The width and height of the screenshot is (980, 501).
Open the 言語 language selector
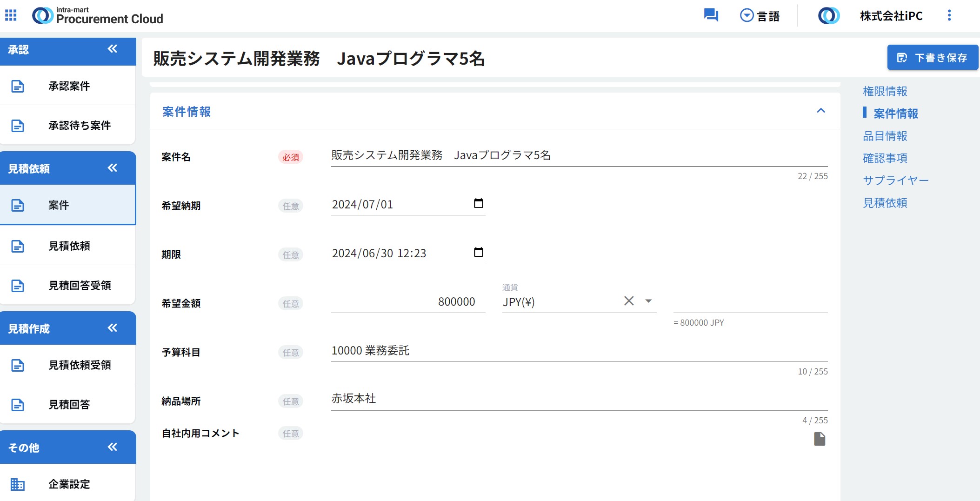(760, 16)
